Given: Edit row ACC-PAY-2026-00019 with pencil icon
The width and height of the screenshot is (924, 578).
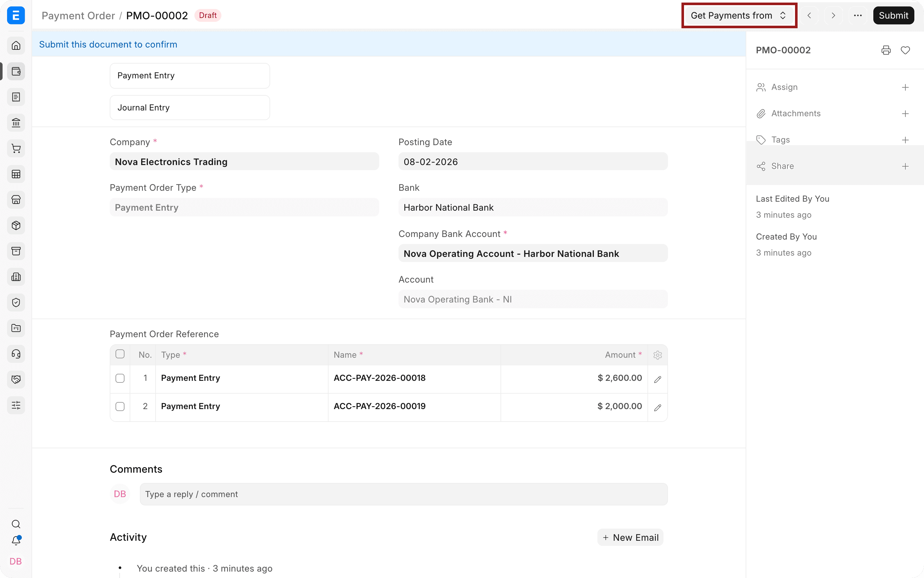Looking at the screenshot, I should [x=657, y=407].
